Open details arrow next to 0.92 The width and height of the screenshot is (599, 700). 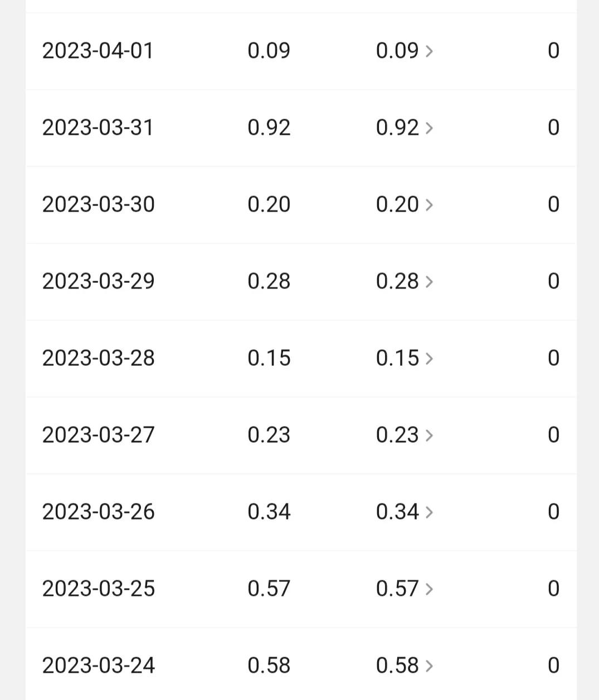tap(429, 128)
